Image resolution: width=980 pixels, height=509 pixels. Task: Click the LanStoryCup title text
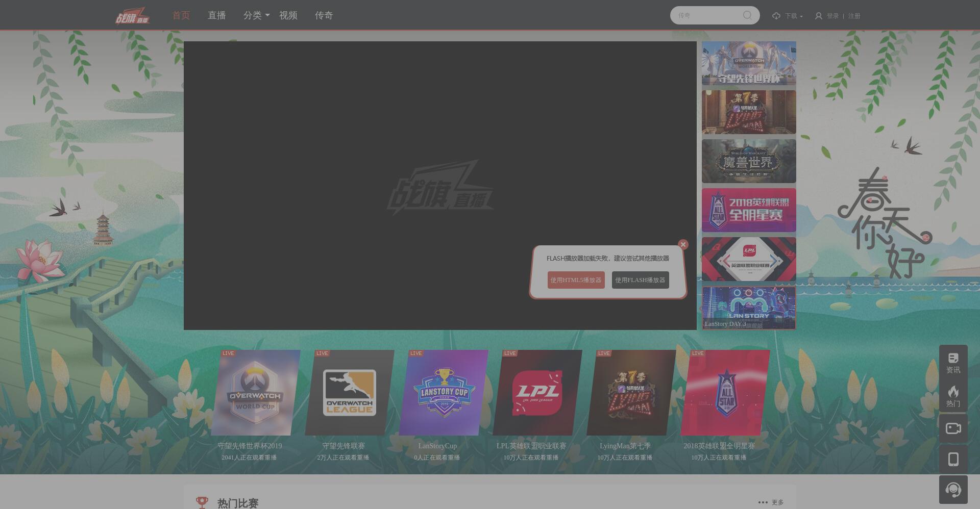point(437,446)
